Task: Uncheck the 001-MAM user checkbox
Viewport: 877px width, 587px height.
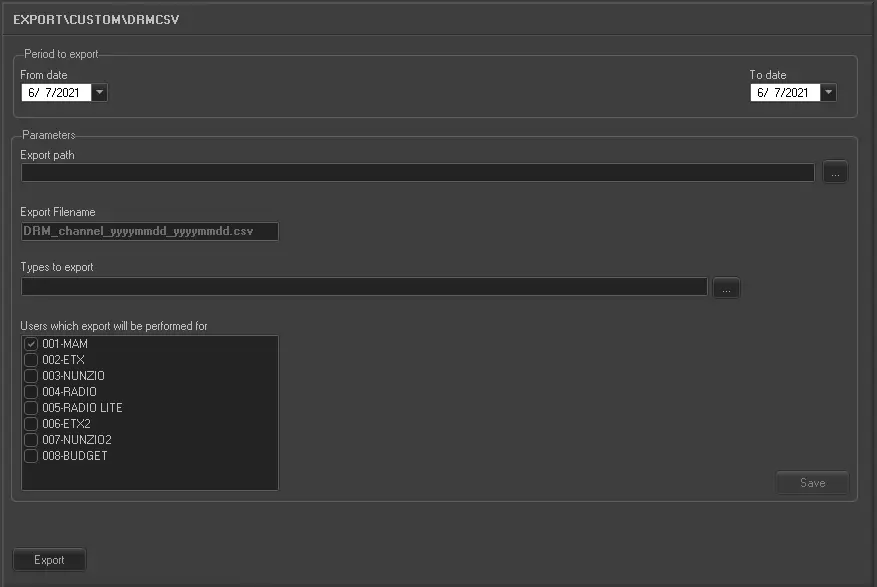Action: [31, 344]
